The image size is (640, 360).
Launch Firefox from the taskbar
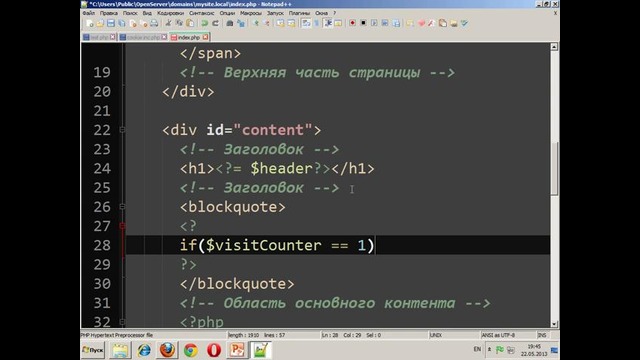point(167,350)
